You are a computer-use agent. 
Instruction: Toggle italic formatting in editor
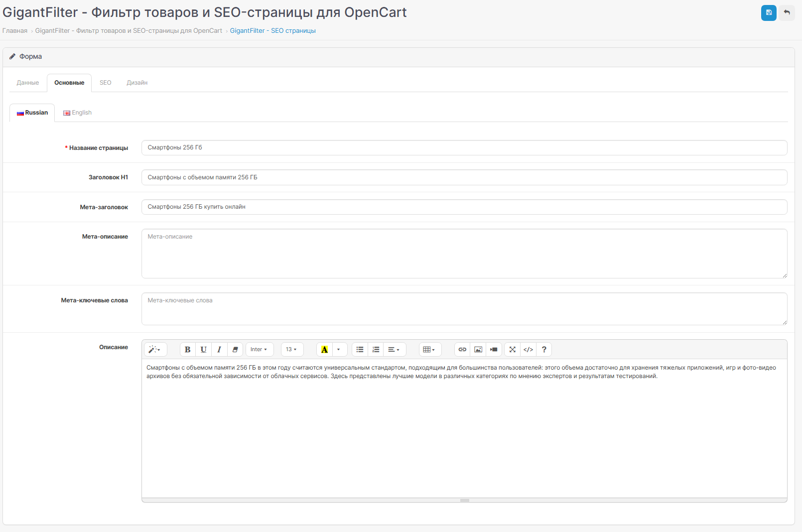(219, 350)
